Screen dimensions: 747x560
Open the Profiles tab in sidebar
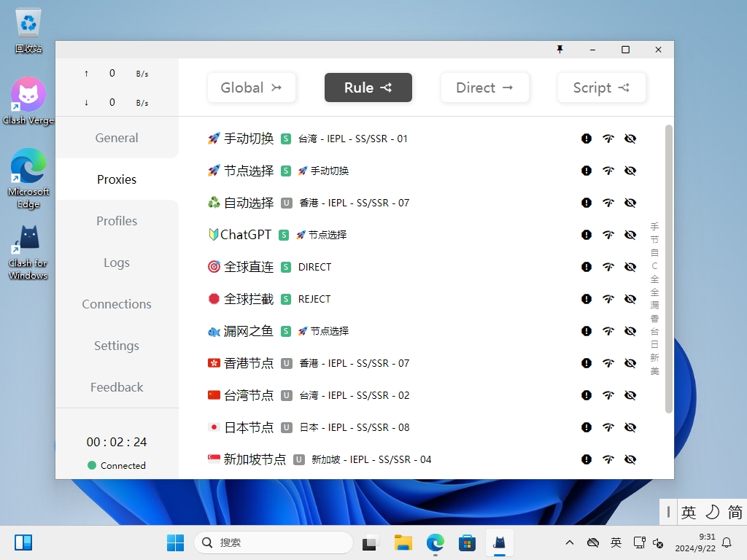[x=117, y=221]
